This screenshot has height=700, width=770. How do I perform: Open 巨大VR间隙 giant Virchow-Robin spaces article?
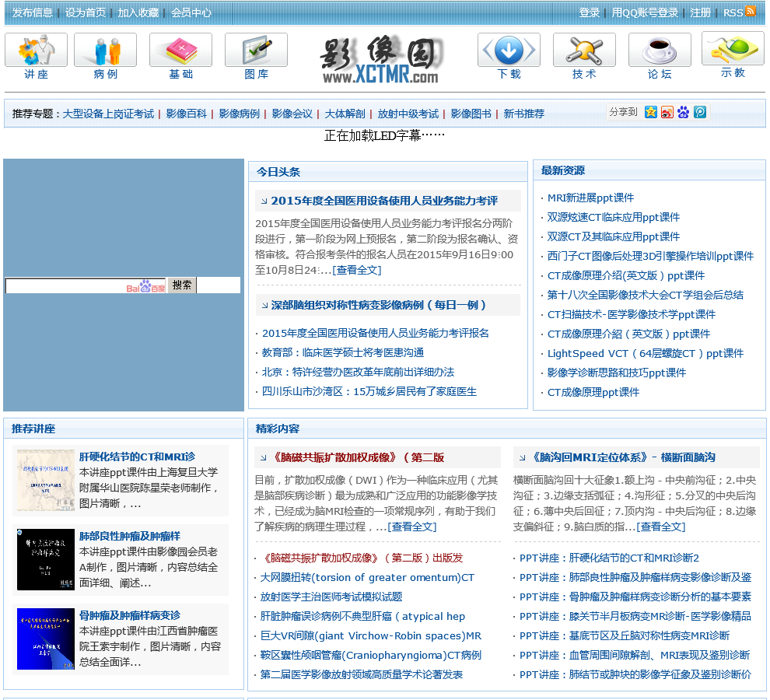[x=371, y=636]
